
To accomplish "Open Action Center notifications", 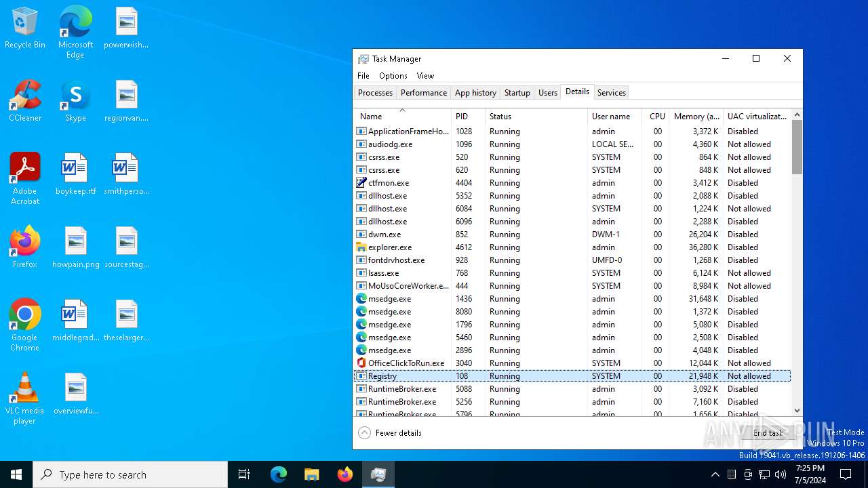I will 846,474.
